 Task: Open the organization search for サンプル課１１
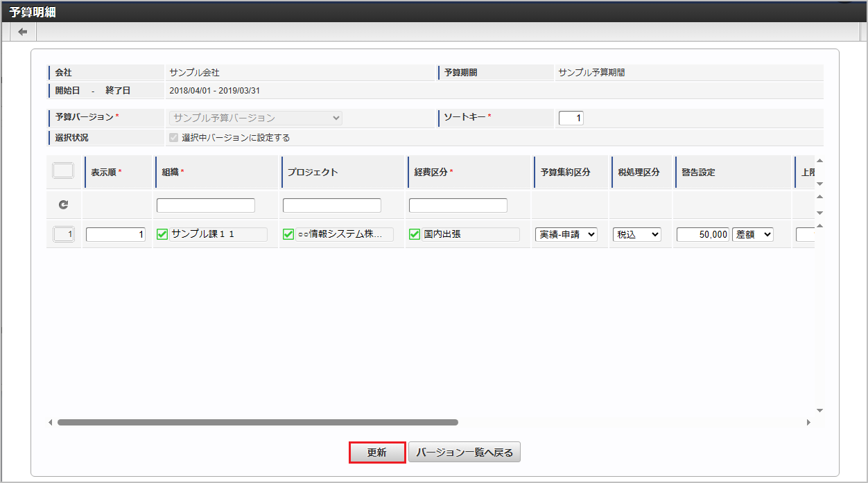tap(162, 234)
